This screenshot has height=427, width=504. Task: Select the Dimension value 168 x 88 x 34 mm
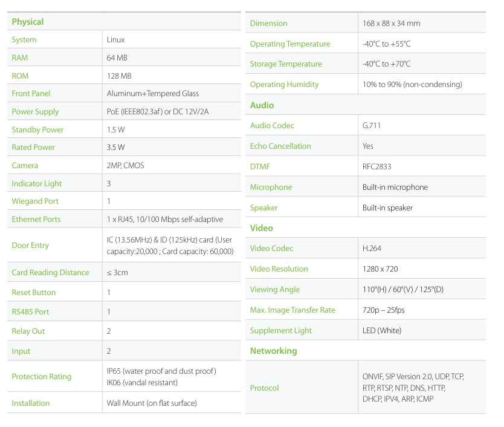[x=391, y=24]
